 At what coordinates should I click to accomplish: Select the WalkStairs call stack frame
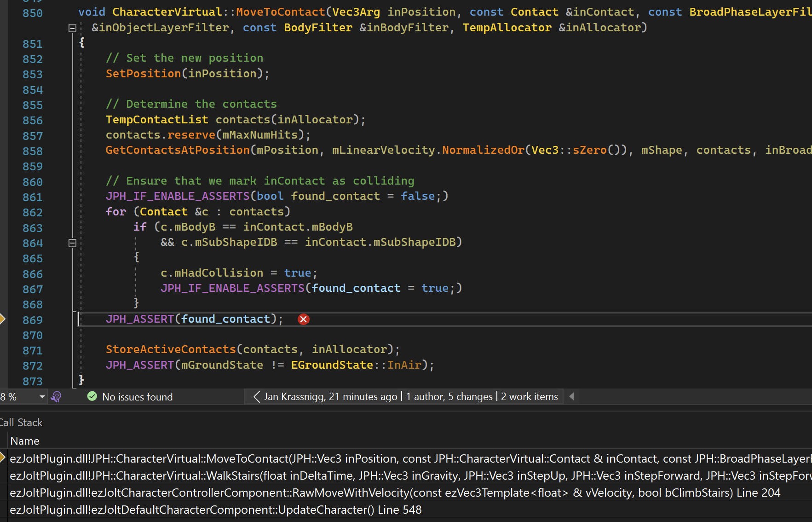(x=410, y=476)
